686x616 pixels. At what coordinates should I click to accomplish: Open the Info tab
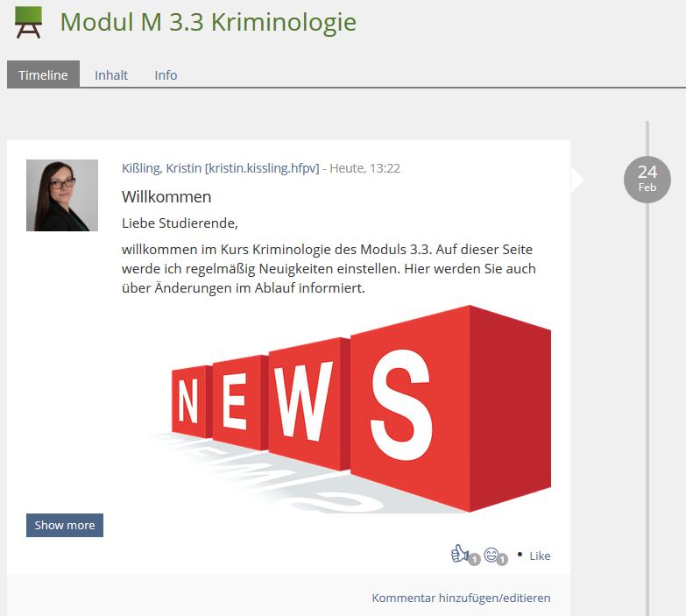pos(166,75)
